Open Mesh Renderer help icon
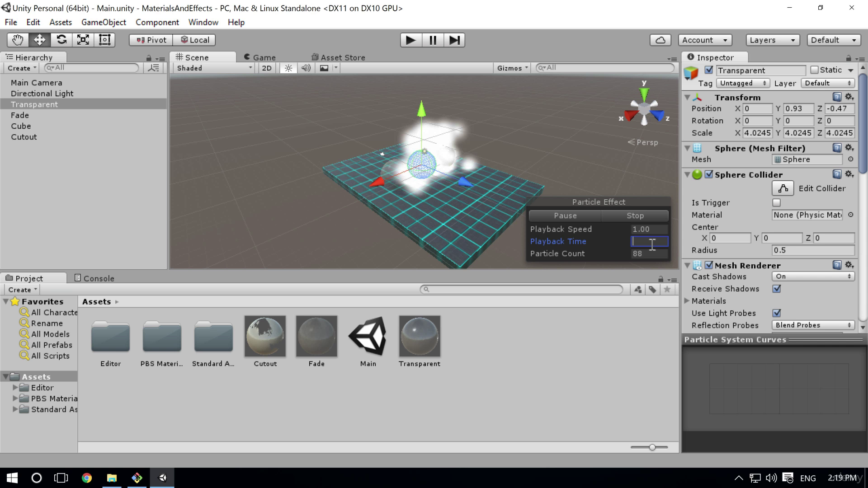 tap(837, 265)
